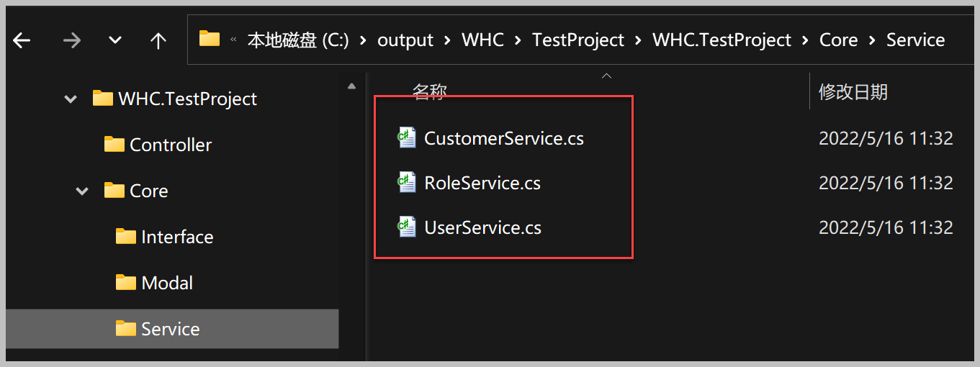Jump to TestProject breadcrumb segment

pyautogui.click(x=577, y=40)
